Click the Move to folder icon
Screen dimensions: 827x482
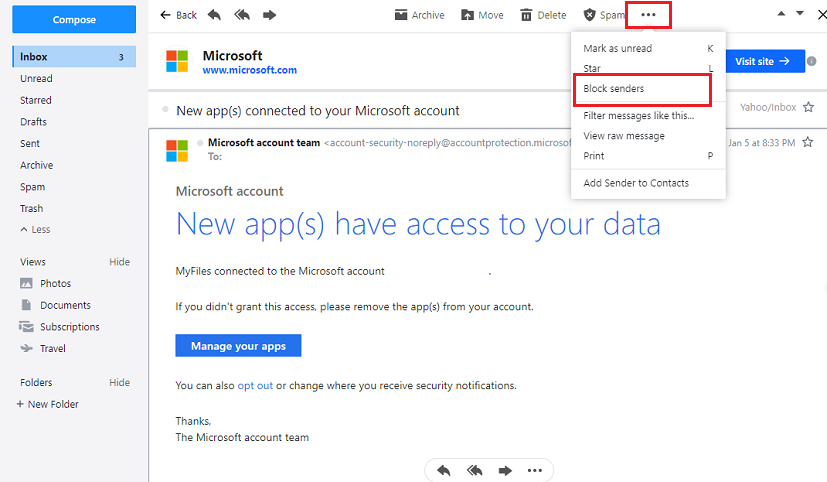coord(467,15)
